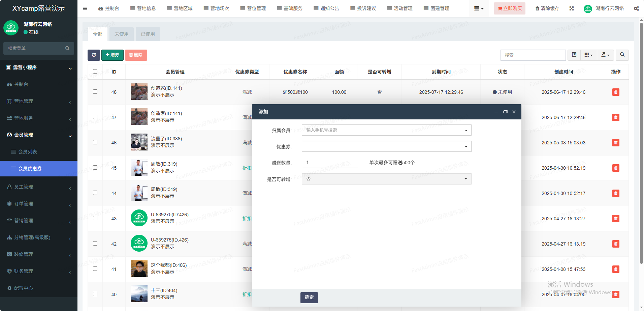Open the settings gears icon at top right
Viewport: 644px width, 311px height.
pyautogui.click(x=636, y=8)
